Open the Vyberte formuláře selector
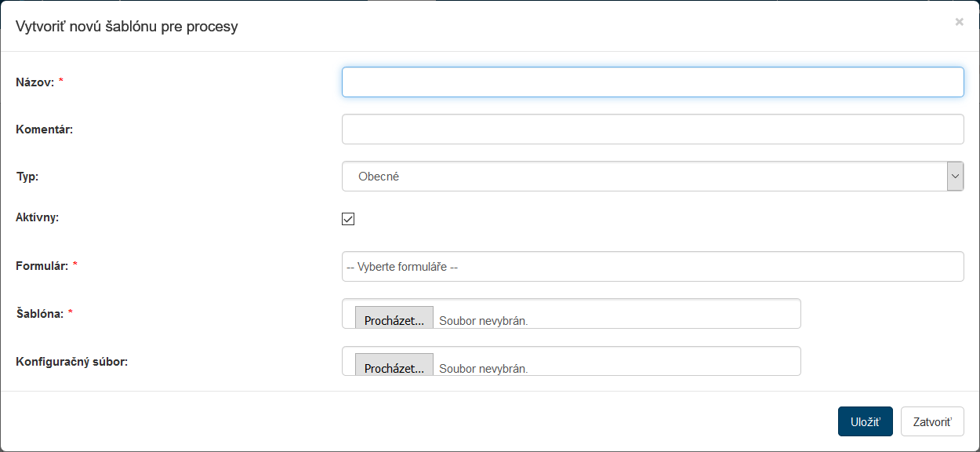980x452 pixels. click(652, 267)
